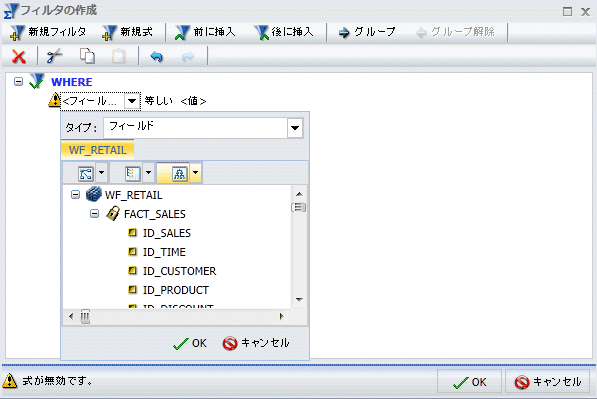
Task: Click the WHERE filter funnel icon
Action: pos(37,81)
